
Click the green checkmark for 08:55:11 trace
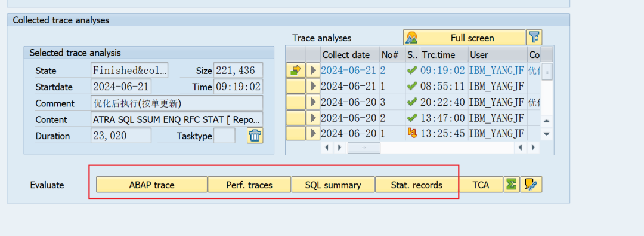click(x=412, y=87)
